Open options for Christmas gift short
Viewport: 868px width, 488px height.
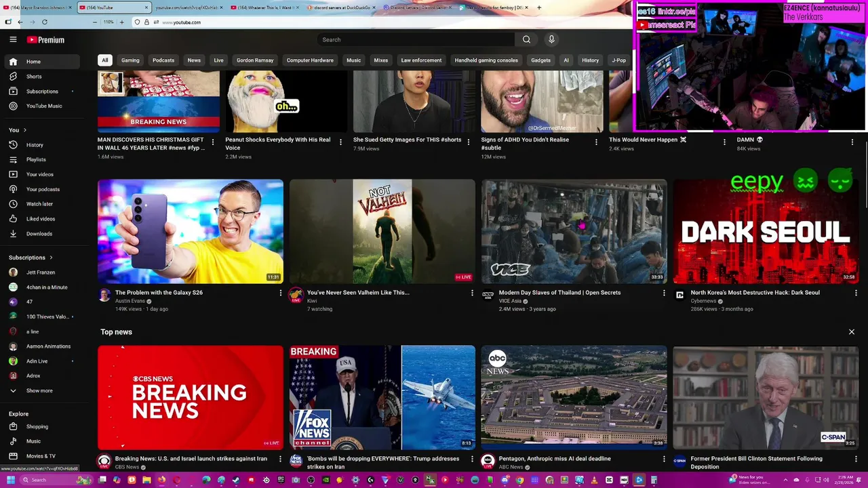(x=213, y=142)
